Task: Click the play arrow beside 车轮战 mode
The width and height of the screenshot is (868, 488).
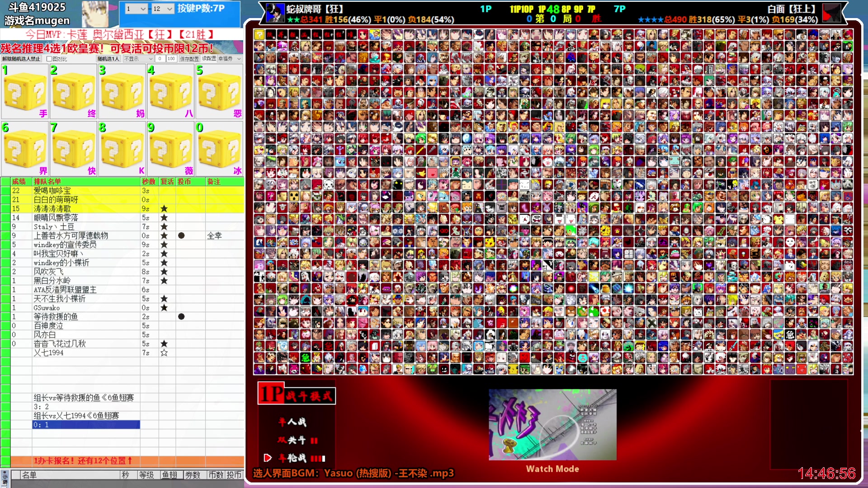Action: [268, 458]
